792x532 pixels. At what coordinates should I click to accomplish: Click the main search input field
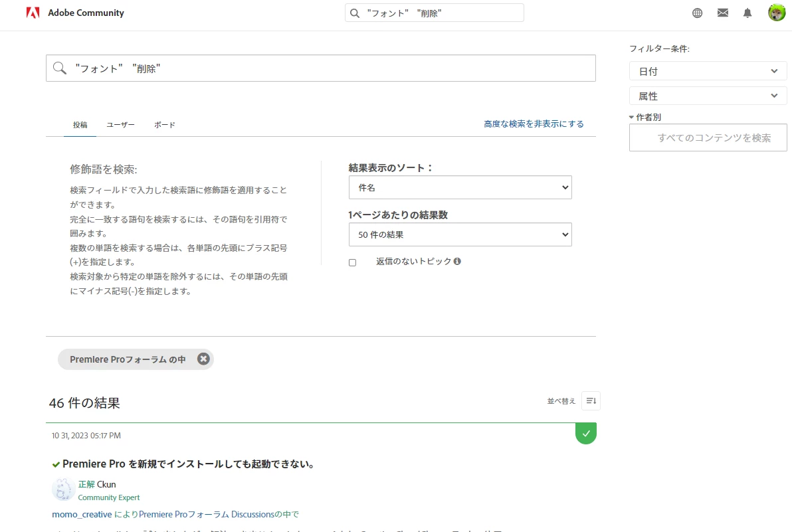point(321,68)
